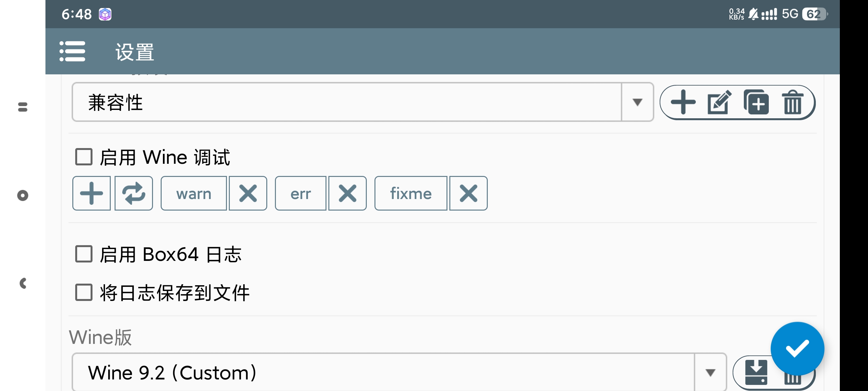Tap the system home navigation button
The width and height of the screenshot is (868, 391).
(x=23, y=195)
